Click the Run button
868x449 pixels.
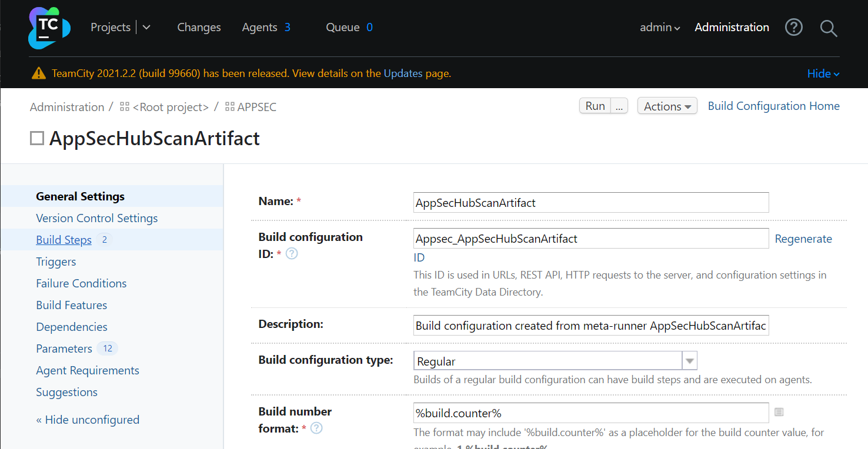point(595,106)
